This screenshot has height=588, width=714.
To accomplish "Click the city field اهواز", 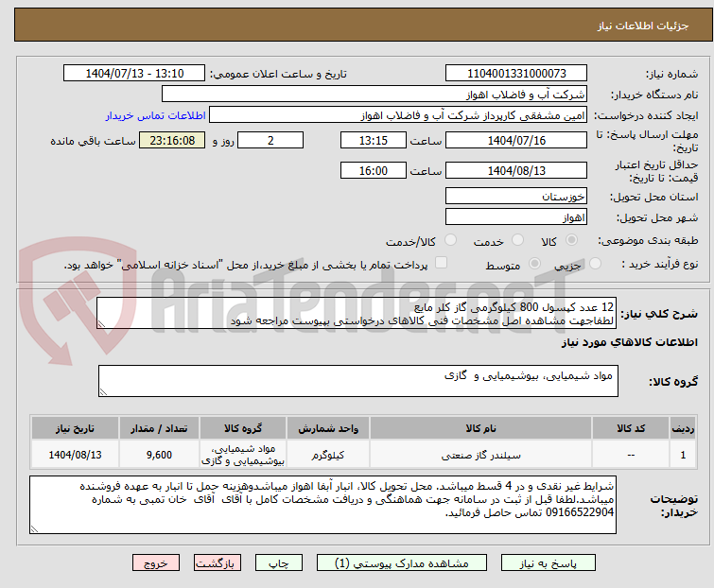I will [x=516, y=217].
